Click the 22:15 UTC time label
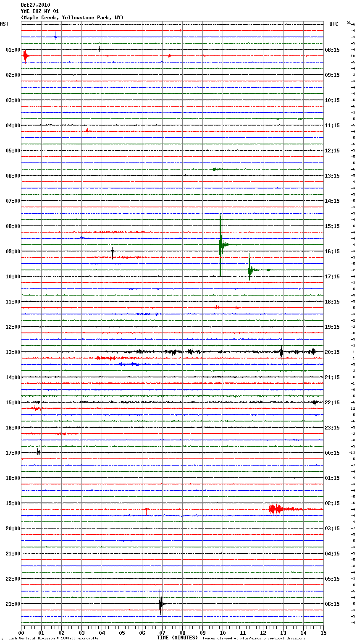 click(332, 403)
